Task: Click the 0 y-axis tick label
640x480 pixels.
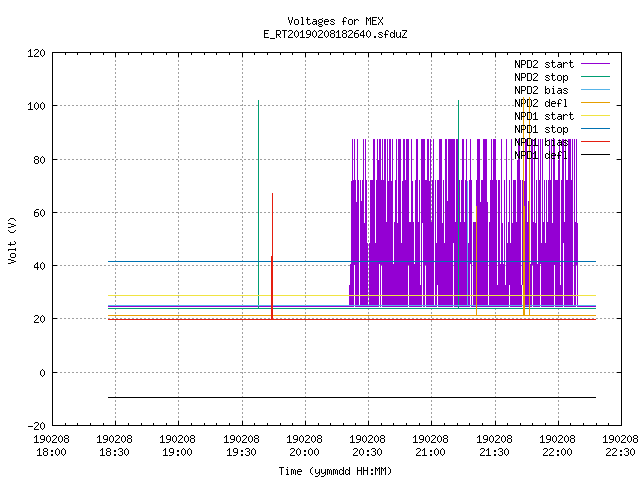Action: pos(42,373)
